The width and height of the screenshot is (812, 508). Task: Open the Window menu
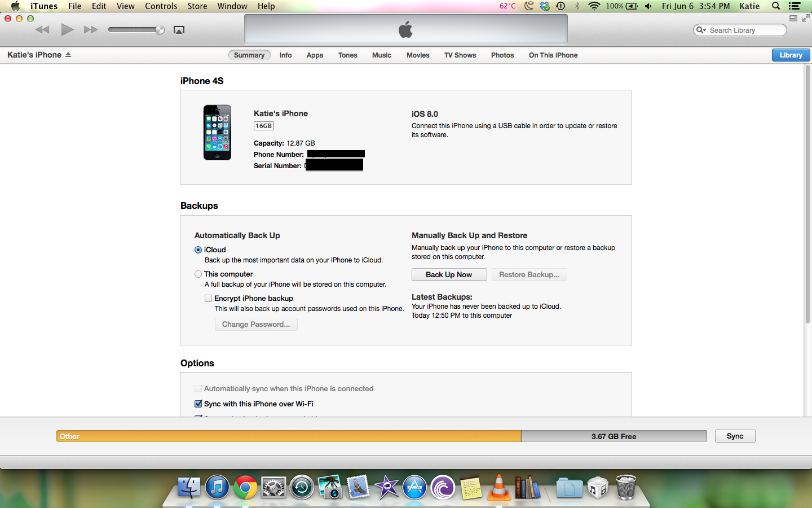click(x=232, y=6)
